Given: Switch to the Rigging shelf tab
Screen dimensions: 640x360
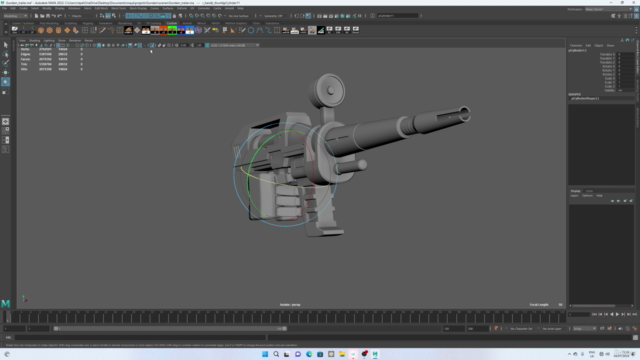Looking at the screenshot, I should [x=88, y=23].
